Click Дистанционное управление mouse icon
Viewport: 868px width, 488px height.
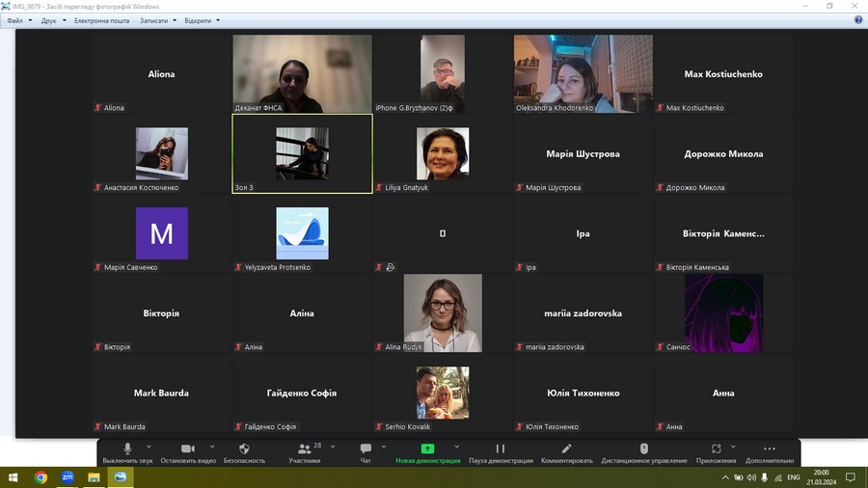click(644, 449)
